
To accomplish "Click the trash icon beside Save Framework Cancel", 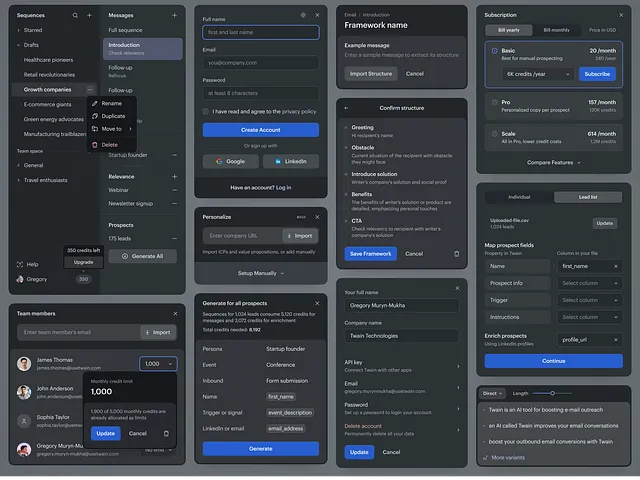I will point(456,254).
